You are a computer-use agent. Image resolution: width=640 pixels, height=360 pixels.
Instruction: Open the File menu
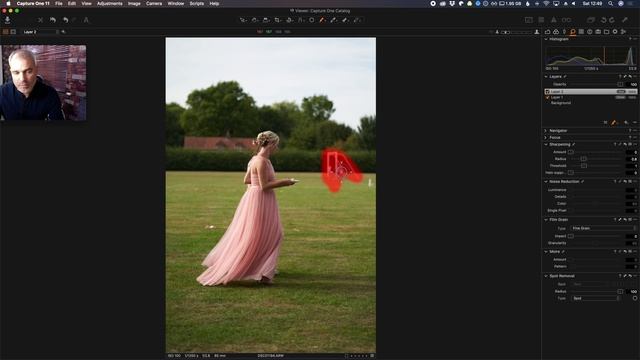click(x=59, y=3)
